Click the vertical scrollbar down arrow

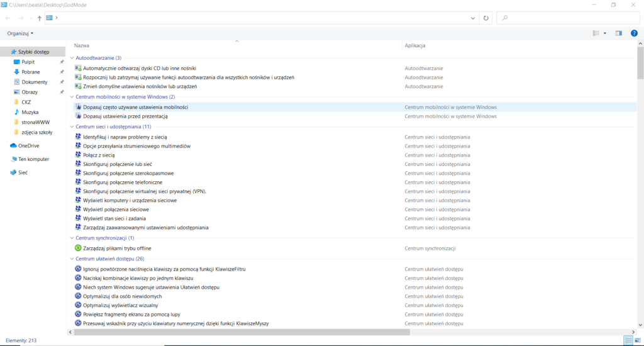pyautogui.click(x=640, y=325)
